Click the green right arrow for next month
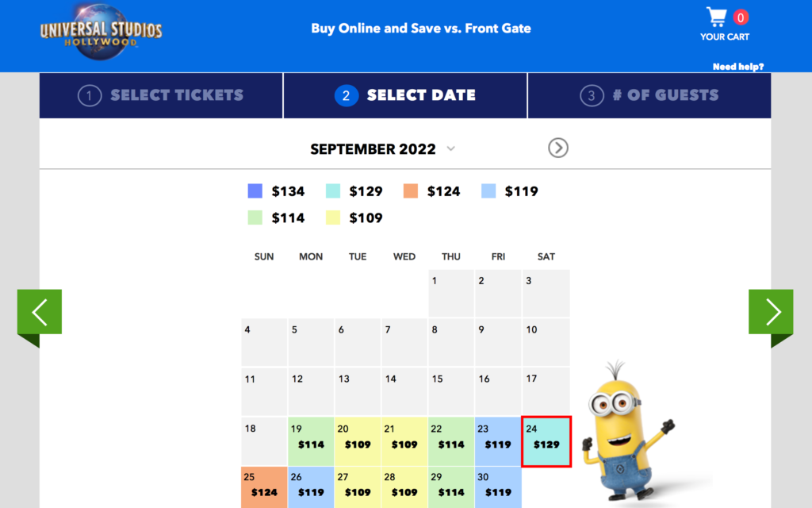Image resolution: width=812 pixels, height=508 pixels. point(771,312)
